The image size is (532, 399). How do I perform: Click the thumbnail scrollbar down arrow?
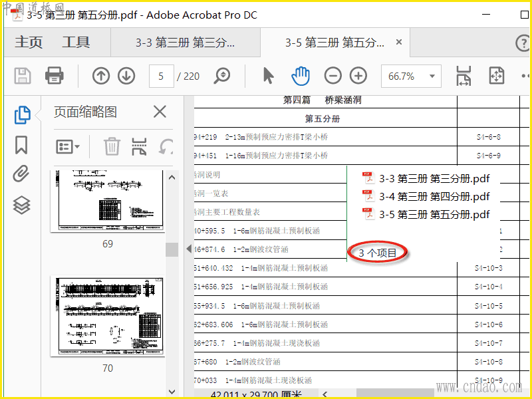point(172,392)
